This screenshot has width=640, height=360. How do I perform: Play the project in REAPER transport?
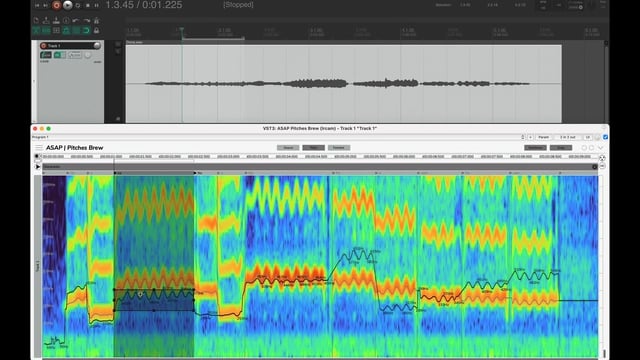(x=68, y=5)
